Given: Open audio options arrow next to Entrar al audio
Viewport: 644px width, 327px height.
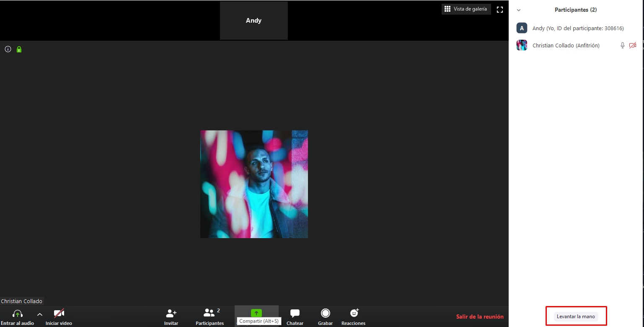Looking at the screenshot, I should (40, 314).
